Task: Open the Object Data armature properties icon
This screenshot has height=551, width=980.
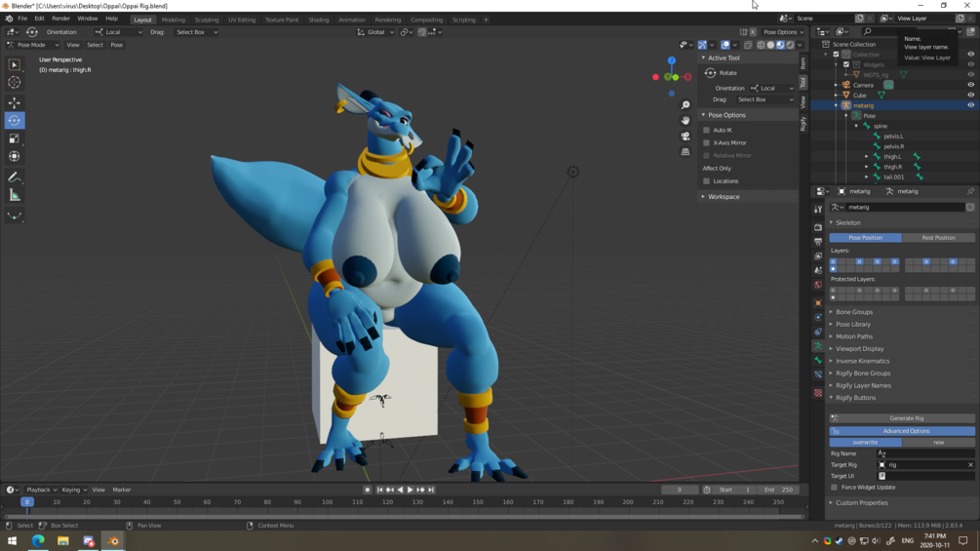Action: 818,345
